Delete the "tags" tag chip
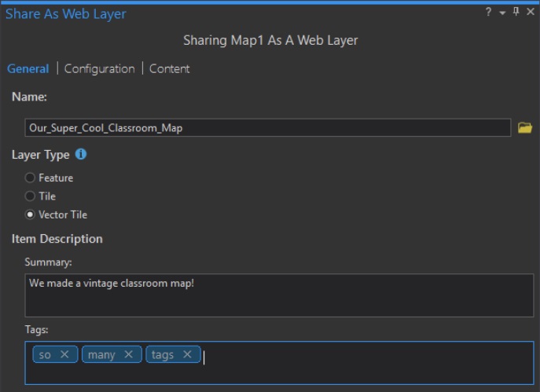 pos(187,355)
